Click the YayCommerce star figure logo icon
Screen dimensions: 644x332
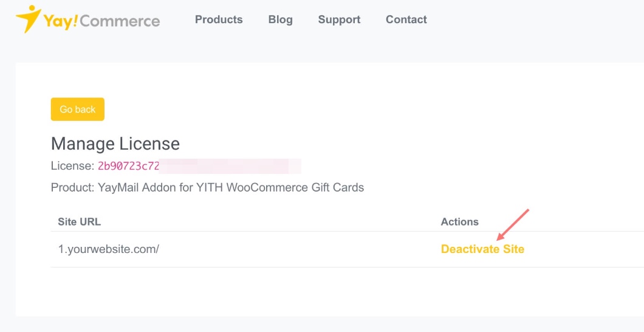click(28, 19)
